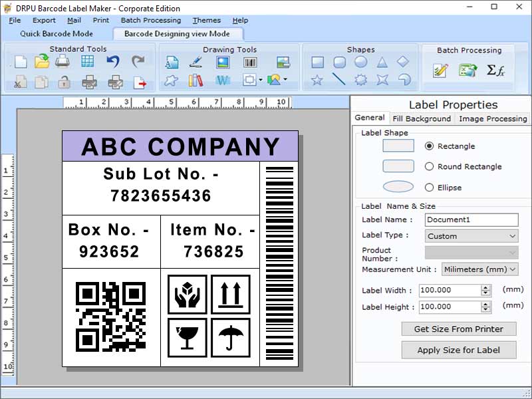Click the Get Size From Printer button
The image size is (532, 399).
458,329
